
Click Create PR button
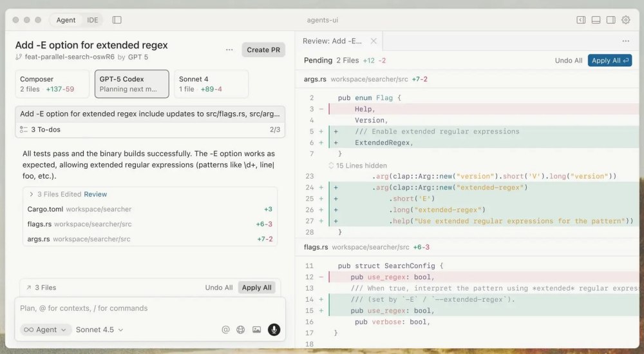[263, 50]
